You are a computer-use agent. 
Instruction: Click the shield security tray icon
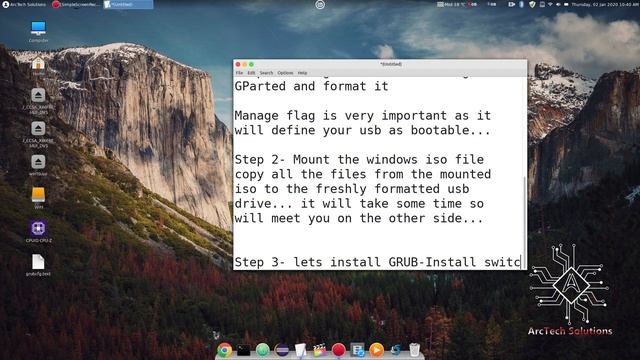[532, 4]
